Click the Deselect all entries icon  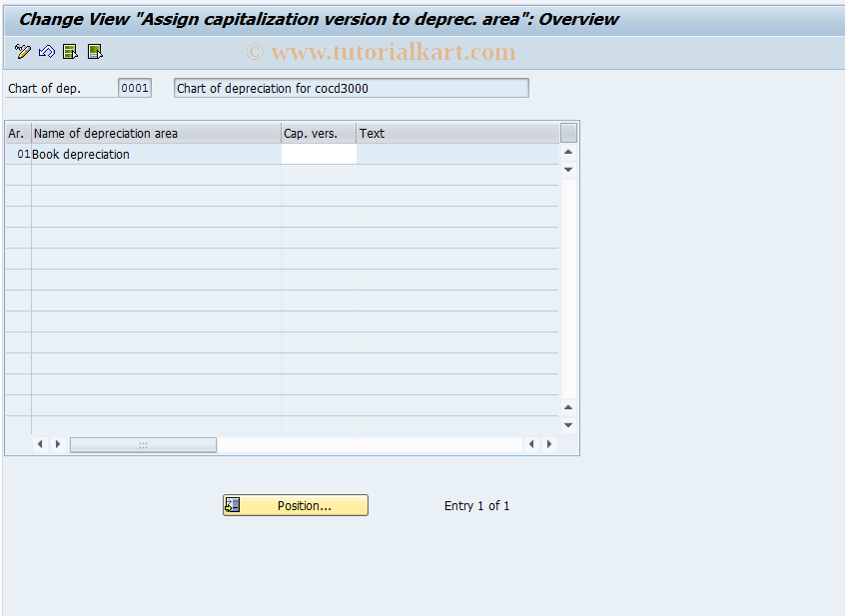coord(95,52)
